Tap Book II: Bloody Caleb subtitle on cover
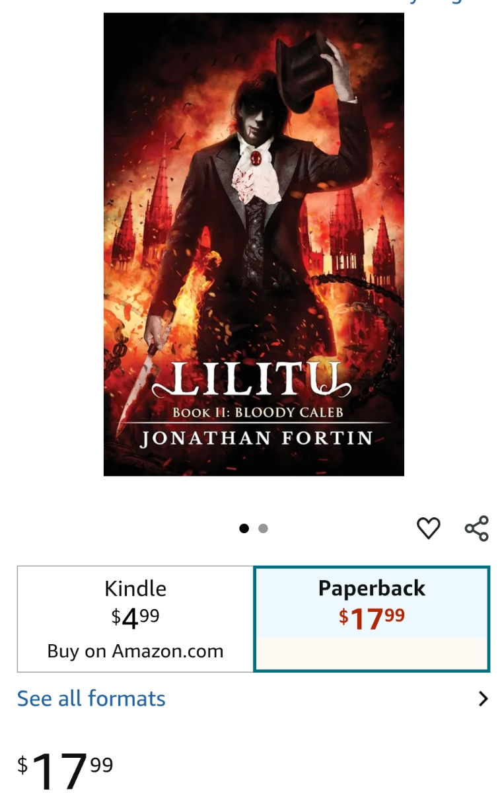 pyautogui.click(x=258, y=413)
